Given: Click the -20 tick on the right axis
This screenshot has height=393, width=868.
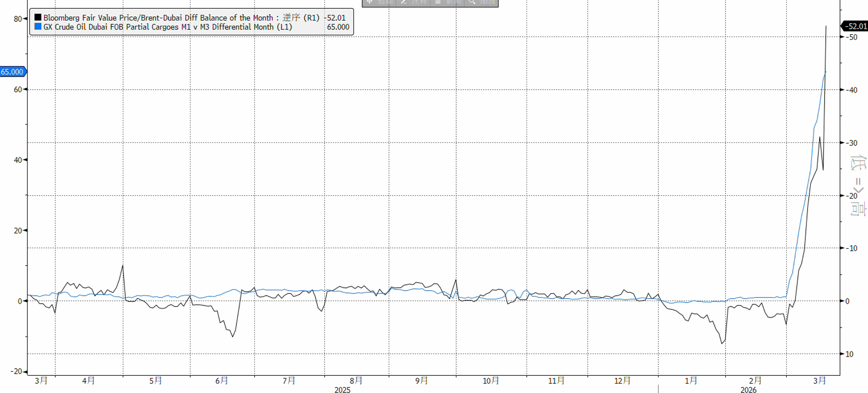Looking at the screenshot, I should coord(852,196).
